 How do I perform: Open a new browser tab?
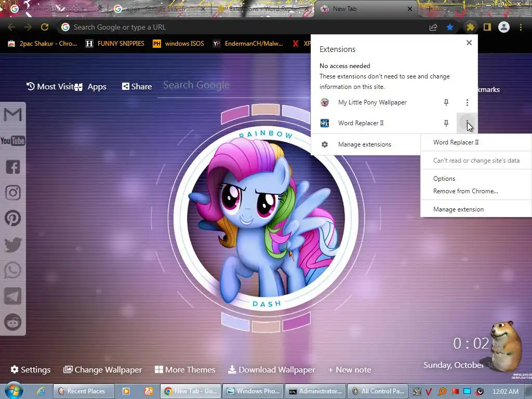(429, 9)
